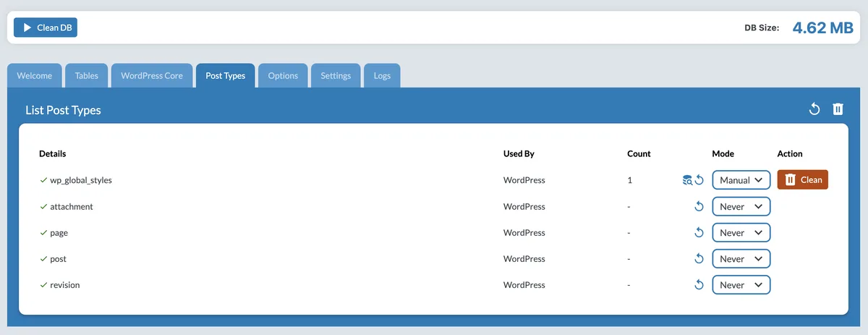The image size is (868, 335).
Task: Click green checkmark beside post
Action: (43, 259)
